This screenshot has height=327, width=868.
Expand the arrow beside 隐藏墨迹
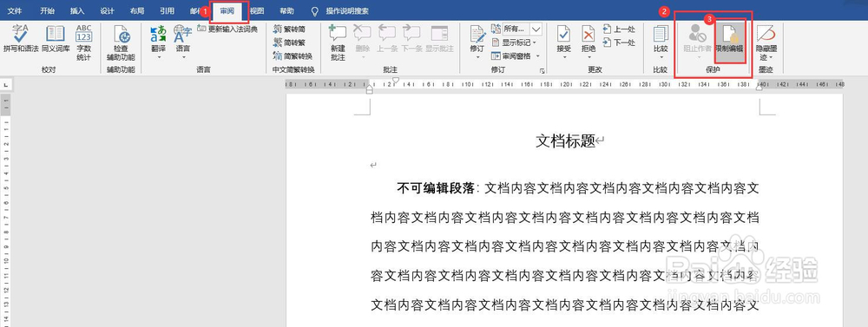coord(771,57)
